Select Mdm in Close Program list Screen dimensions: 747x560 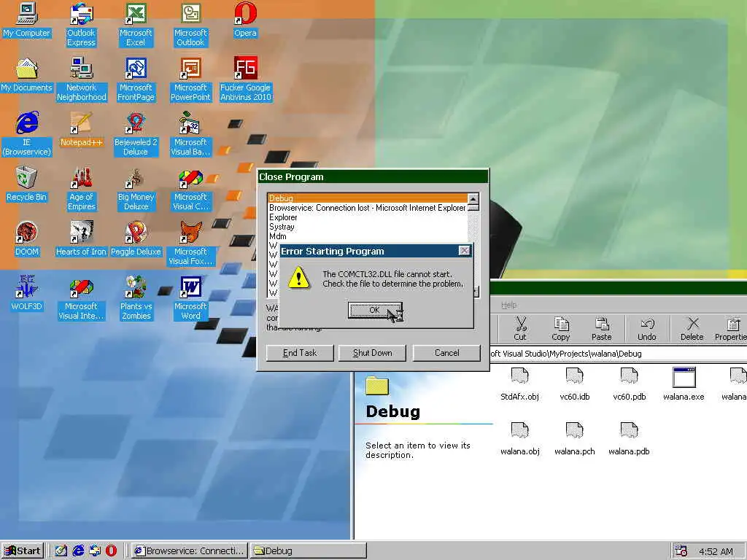(368, 236)
